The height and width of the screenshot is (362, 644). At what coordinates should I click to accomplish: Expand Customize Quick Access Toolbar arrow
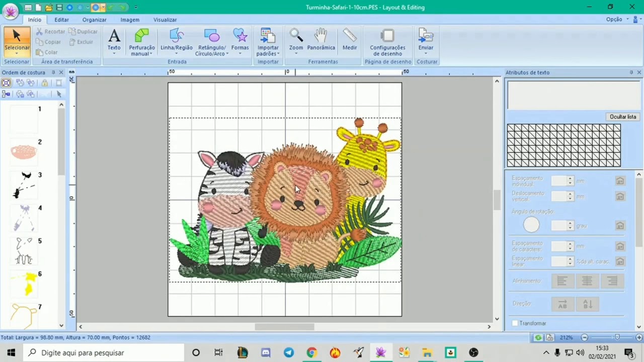pos(136,8)
